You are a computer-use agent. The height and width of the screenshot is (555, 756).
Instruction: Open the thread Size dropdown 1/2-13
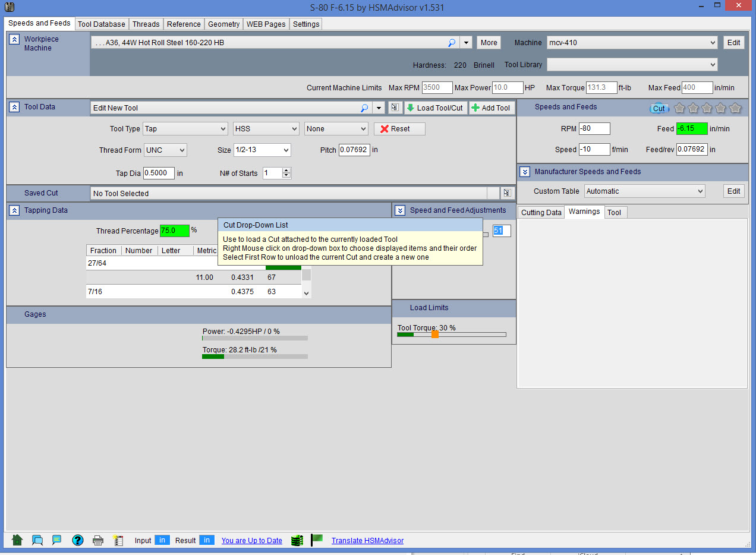coord(262,150)
